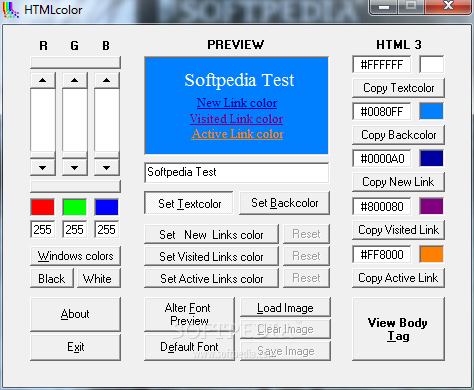Open Windows colors dialog
The width and height of the screenshot is (474, 390).
pyautogui.click(x=75, y=256)
